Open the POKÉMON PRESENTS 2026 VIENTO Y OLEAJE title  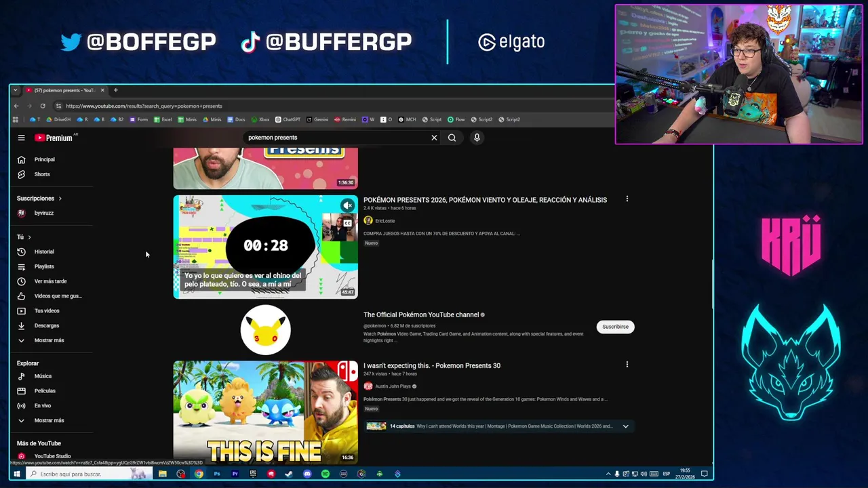tap(485, 200)
